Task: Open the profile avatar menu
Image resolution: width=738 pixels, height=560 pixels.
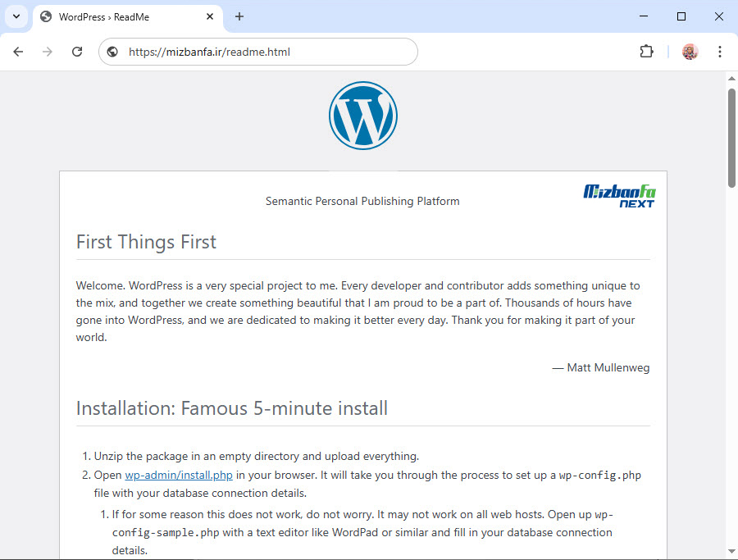Action: pyautogui.click(x=690, y=52)
